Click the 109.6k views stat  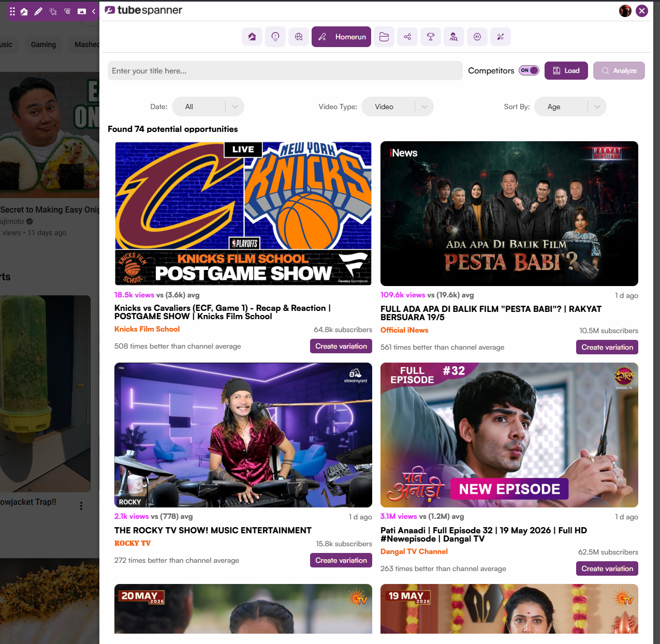click(x=403, y=295)
